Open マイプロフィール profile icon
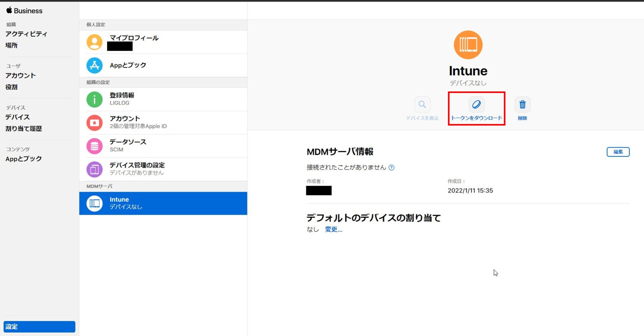 tap(94, 42)
